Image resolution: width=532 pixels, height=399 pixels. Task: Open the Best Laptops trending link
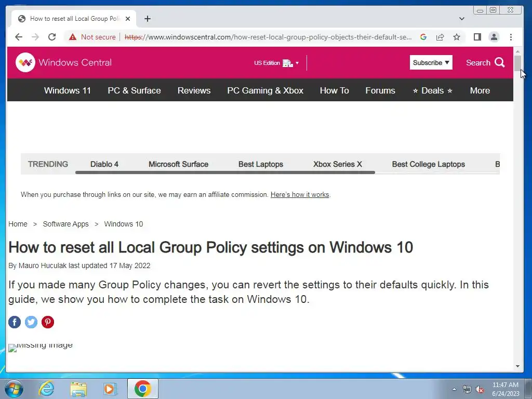point(261,164)
